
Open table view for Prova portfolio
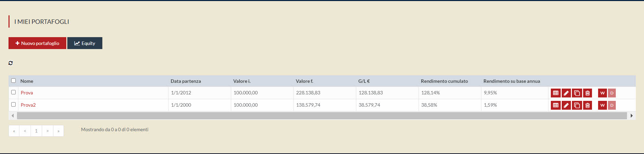click(556, 93)
